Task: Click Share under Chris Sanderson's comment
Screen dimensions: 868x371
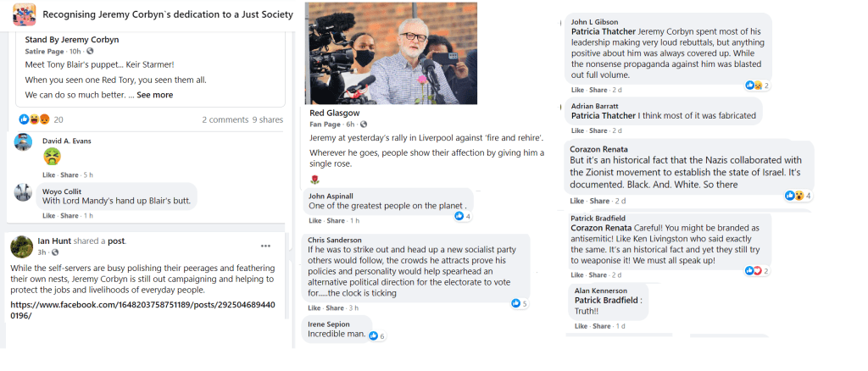Action: coord(337,307)
